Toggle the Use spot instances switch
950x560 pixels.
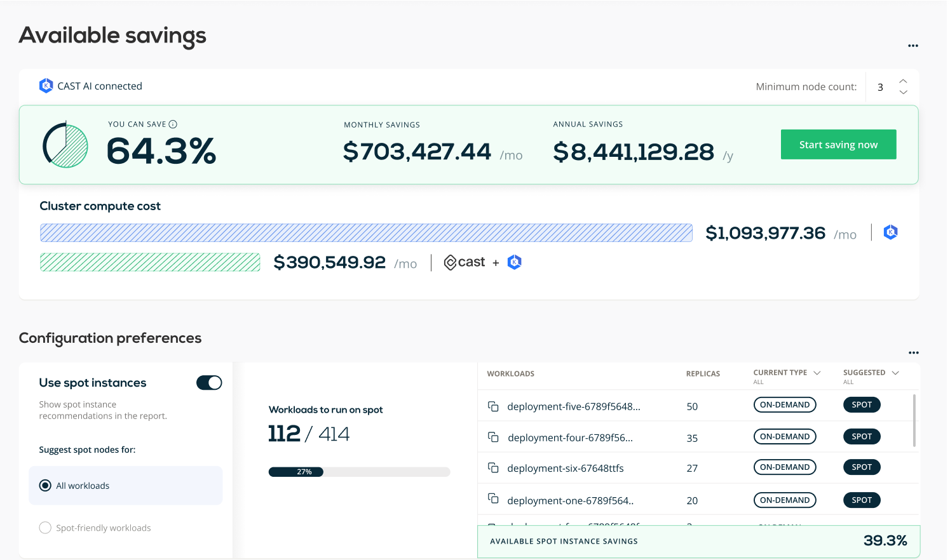pos(209,383)
